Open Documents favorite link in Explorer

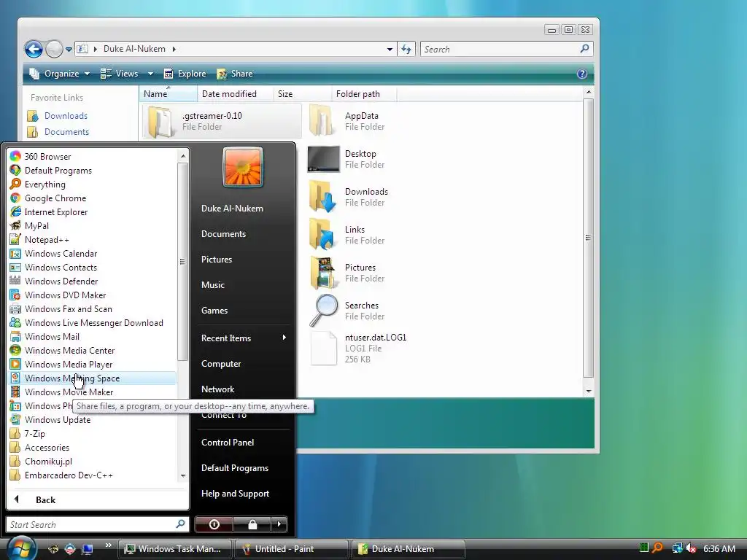click(66, 132)
